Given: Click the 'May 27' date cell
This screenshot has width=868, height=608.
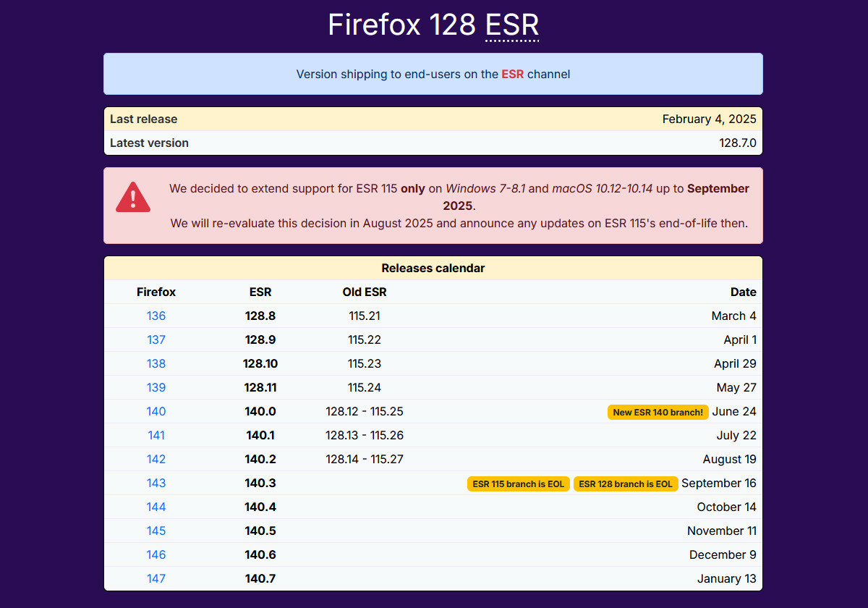Looking at the screenshot, I should coord(736,387).
